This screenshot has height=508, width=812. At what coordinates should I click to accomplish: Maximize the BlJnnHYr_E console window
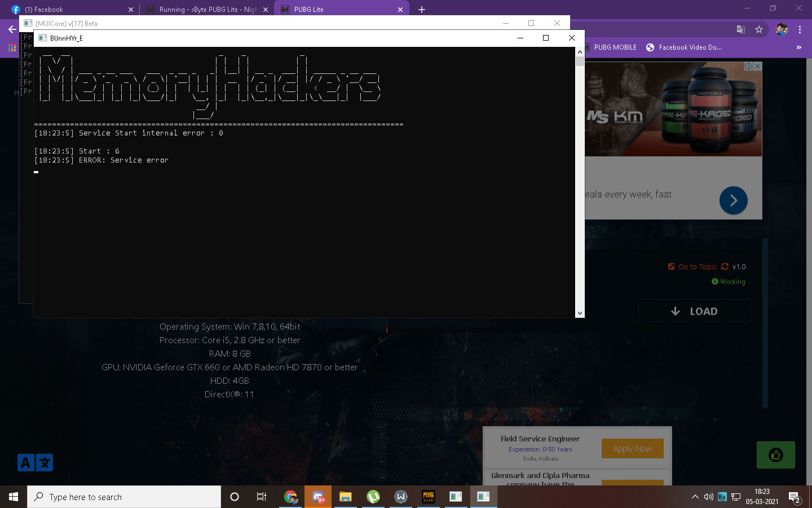[545, 38]
